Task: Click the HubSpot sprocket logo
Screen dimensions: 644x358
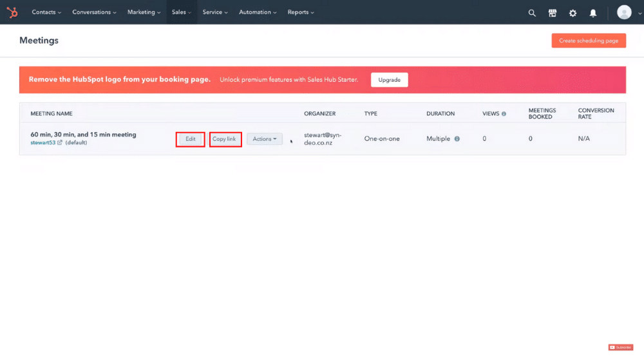Action: tap(12, 12)
